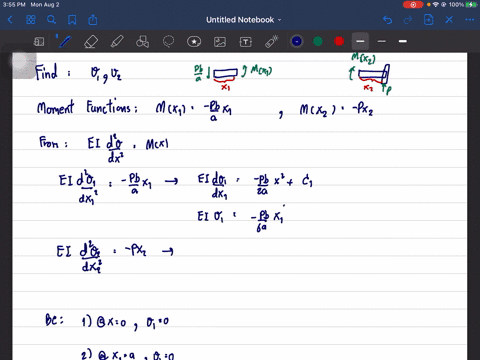The image size is (480, 360).
Task: Close the editing mode with X icon
Action: (x=449, y=20)
